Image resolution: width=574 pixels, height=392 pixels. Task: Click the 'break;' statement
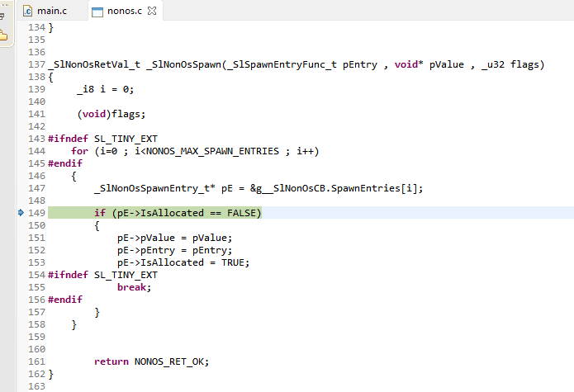[x=134, y=287]
